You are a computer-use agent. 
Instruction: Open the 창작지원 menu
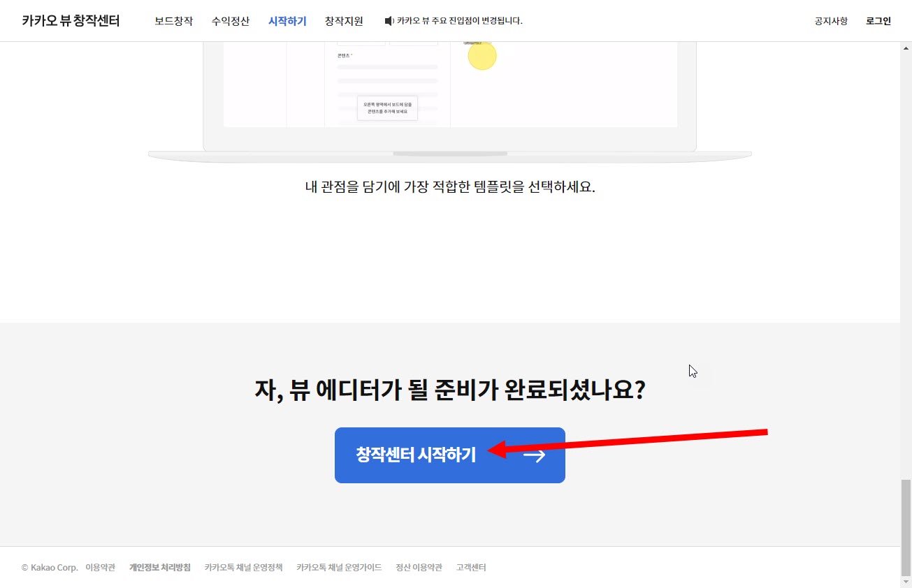[x=344, y=21]
